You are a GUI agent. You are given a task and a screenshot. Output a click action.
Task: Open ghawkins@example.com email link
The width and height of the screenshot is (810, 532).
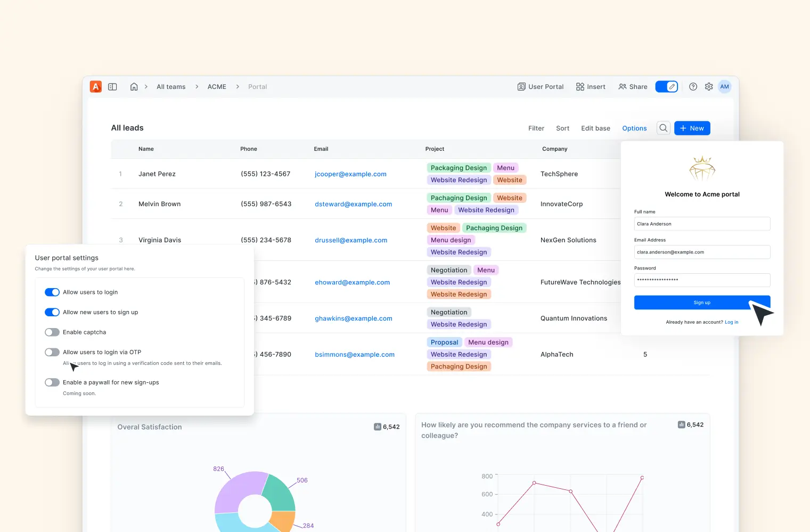point(354,318)
